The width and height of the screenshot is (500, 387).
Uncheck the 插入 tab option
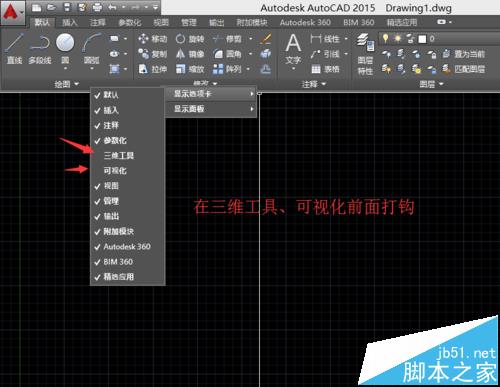point(128,110)
